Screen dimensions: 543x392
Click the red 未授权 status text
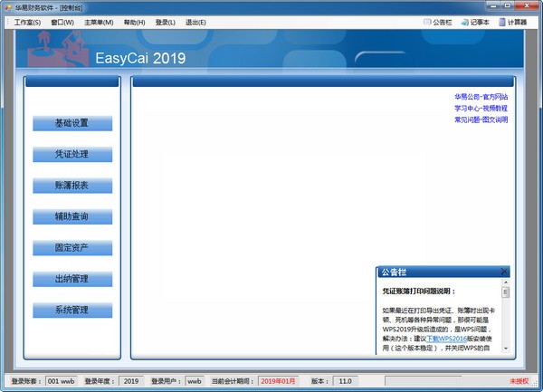tap(519, 381)
